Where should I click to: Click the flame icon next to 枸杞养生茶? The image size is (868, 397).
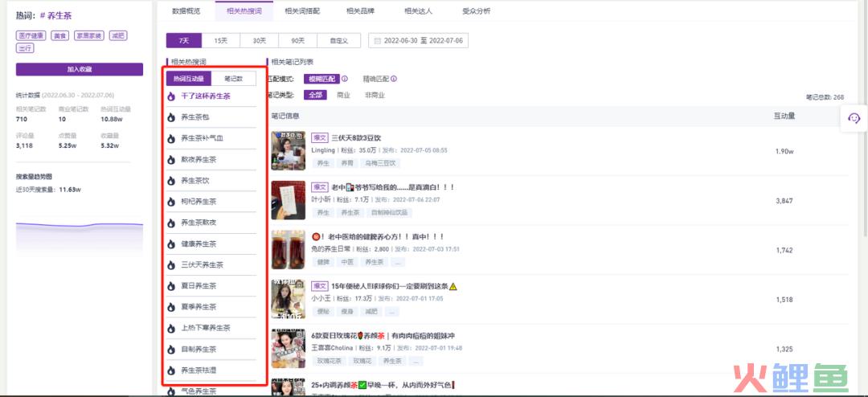[171, 202]
